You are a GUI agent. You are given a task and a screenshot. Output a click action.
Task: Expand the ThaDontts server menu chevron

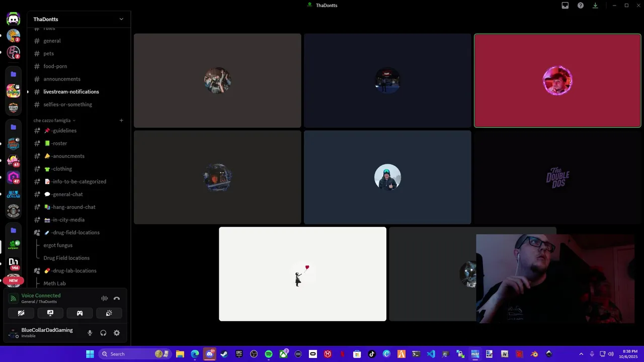pyautogui.click(x=121, y=19)
